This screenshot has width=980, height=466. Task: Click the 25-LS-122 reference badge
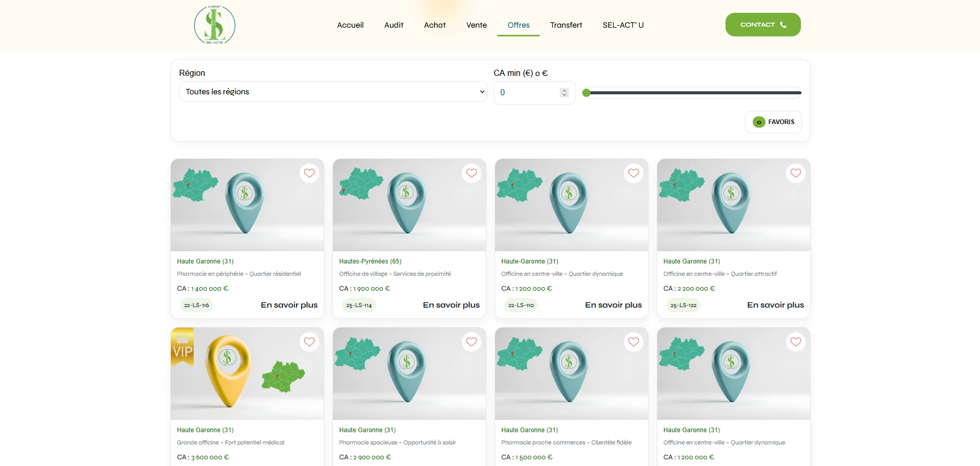[x=683, y=305]
